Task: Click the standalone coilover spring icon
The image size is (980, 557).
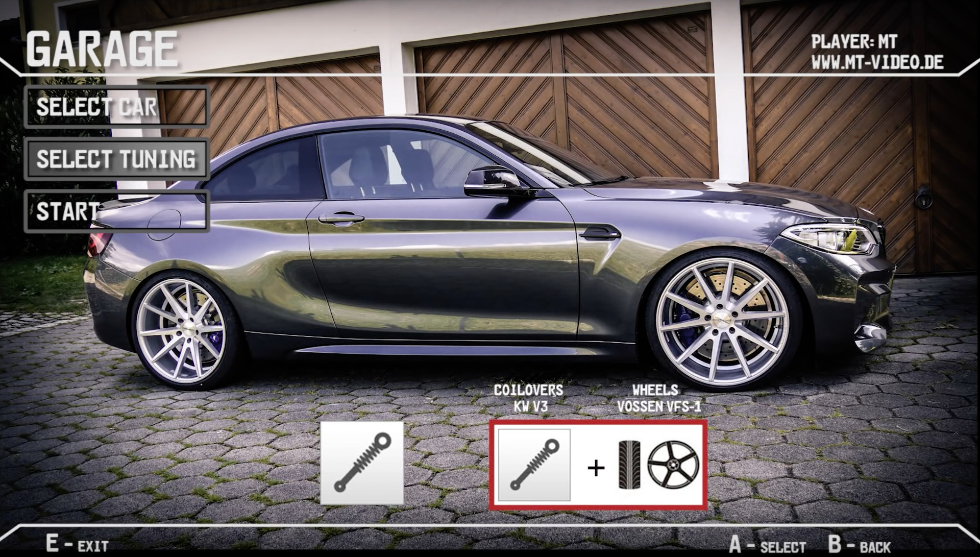Action: (362, 463)
